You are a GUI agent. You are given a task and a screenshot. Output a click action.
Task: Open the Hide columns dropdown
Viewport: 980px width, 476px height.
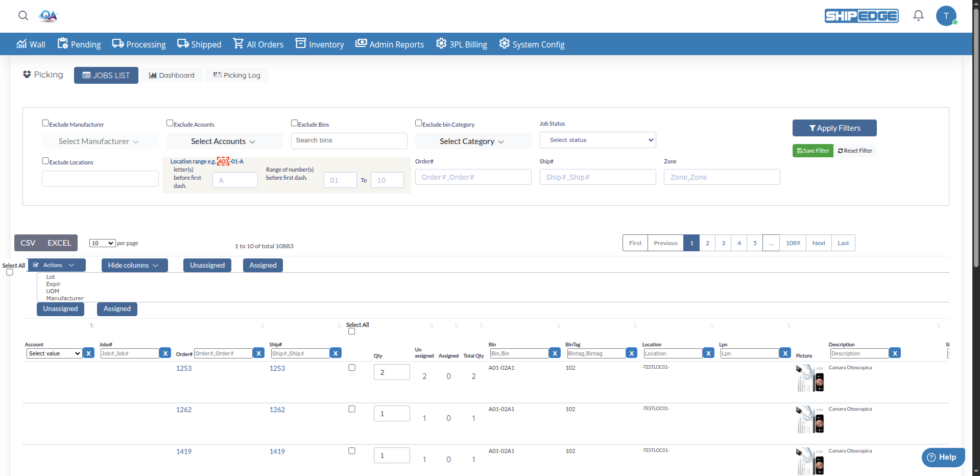pos(135,265)
